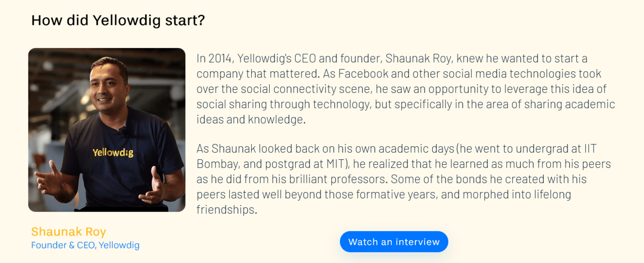Click the phrase ideas and knowledge
This screenshot has width=644, height=263.
point(251,120)
